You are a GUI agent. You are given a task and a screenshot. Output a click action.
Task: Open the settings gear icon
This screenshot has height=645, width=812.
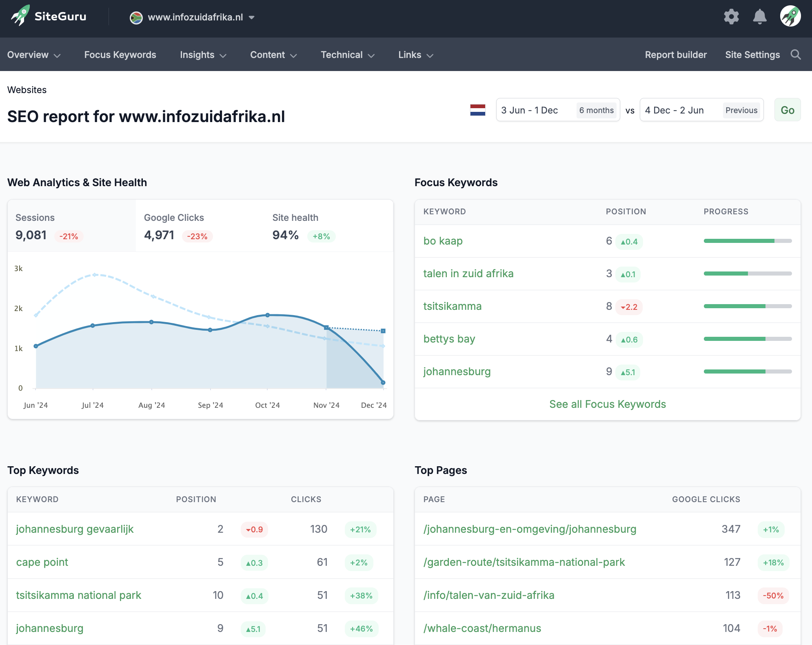pos(732,17)
